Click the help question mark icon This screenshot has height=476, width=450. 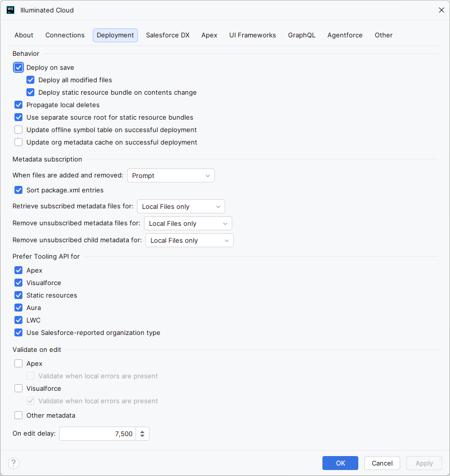point(13,463)
